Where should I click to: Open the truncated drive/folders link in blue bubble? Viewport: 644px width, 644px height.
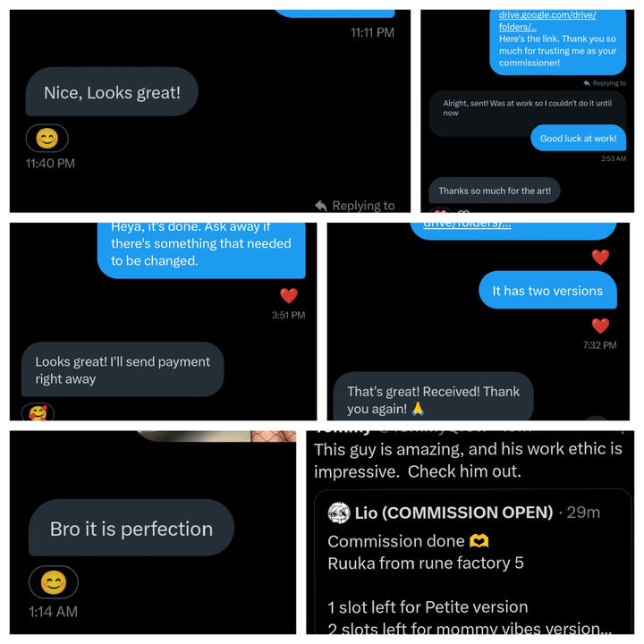pyautogui.click(x=467, y=225)
